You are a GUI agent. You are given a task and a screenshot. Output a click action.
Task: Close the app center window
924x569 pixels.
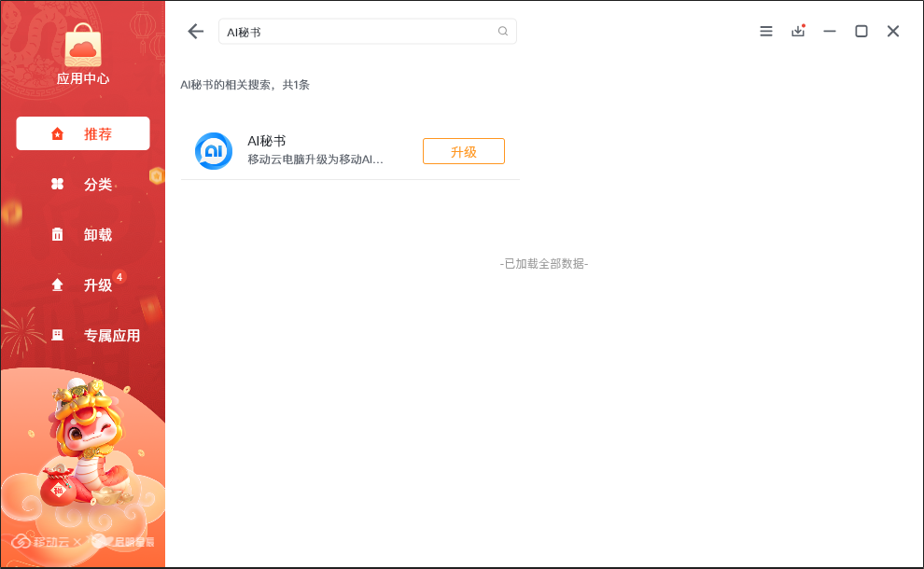tap(893, 31)
